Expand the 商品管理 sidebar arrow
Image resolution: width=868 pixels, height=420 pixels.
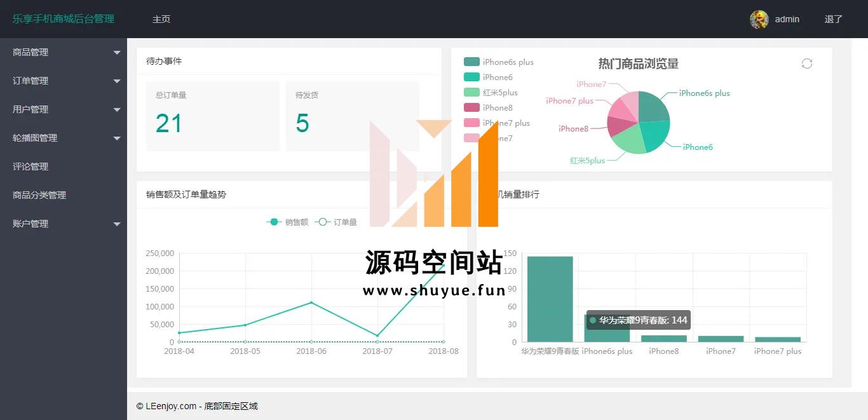point(117,53)
